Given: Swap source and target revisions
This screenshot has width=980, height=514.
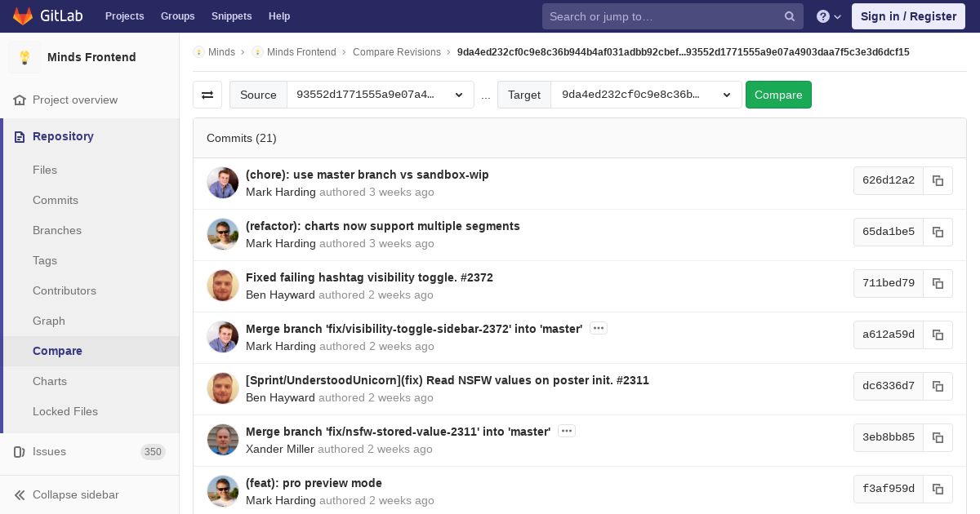Looking at the screenshot, I should (207, 95).
